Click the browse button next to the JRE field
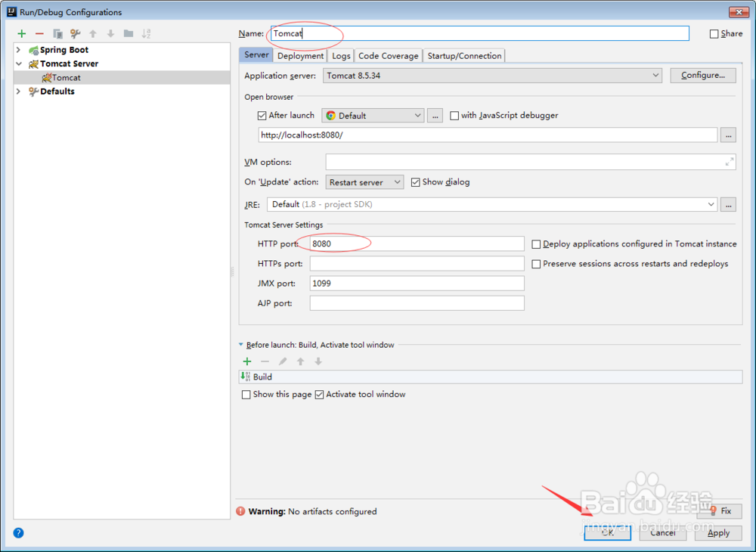Image resolution: width=756 pixels, height=552 pixels. tap(729, 204)
